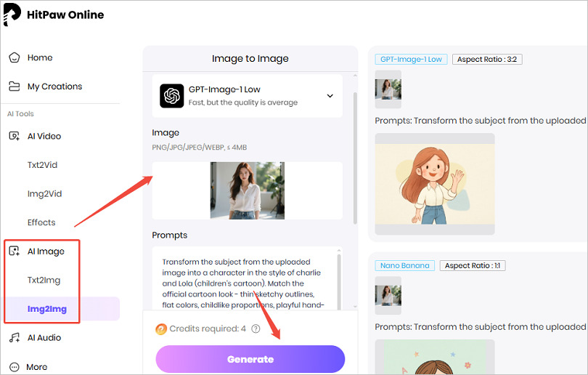Click the prompt text box scrollbar
Screen dimensions: 588x375
(x=339, y=281)
